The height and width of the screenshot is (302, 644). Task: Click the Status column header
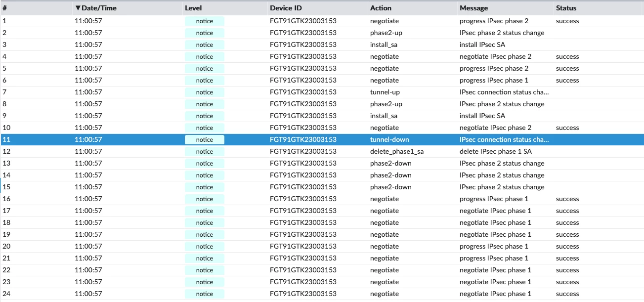click(566, 8)
